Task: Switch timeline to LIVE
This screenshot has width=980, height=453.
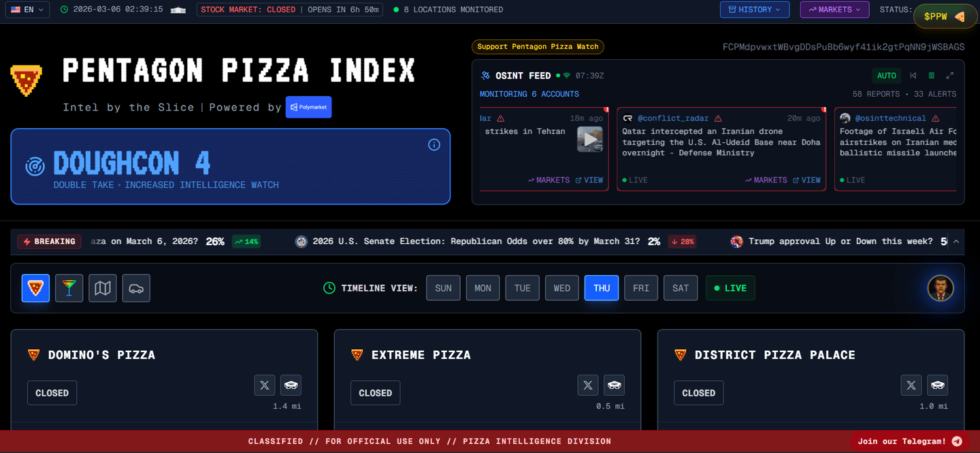Action: tap(730, 288)
